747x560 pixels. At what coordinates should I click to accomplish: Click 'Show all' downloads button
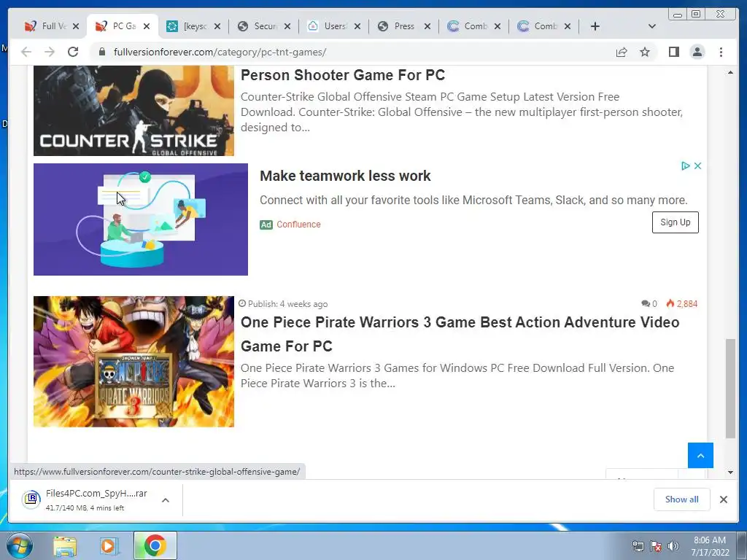[682, 499]
